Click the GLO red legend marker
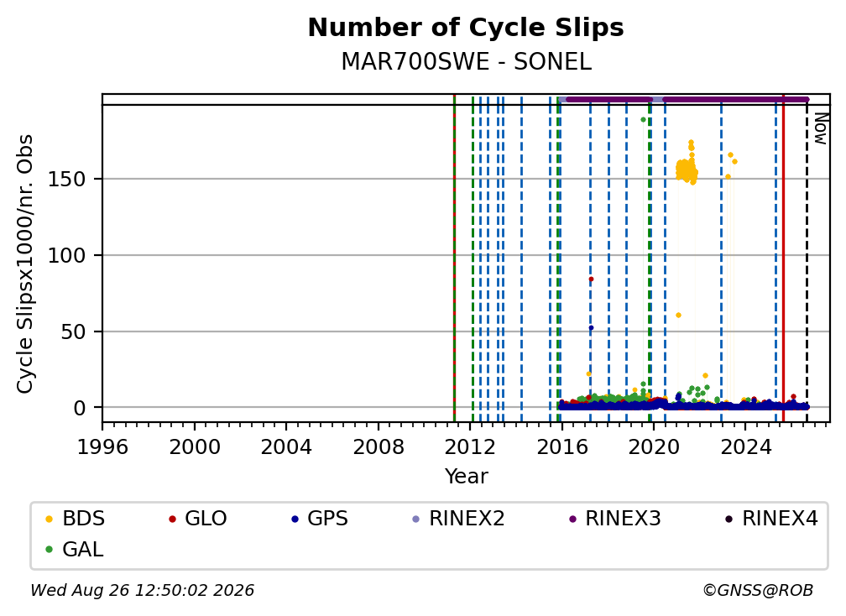This screenshot has width=846, height=616. click(x=172, y=519)
